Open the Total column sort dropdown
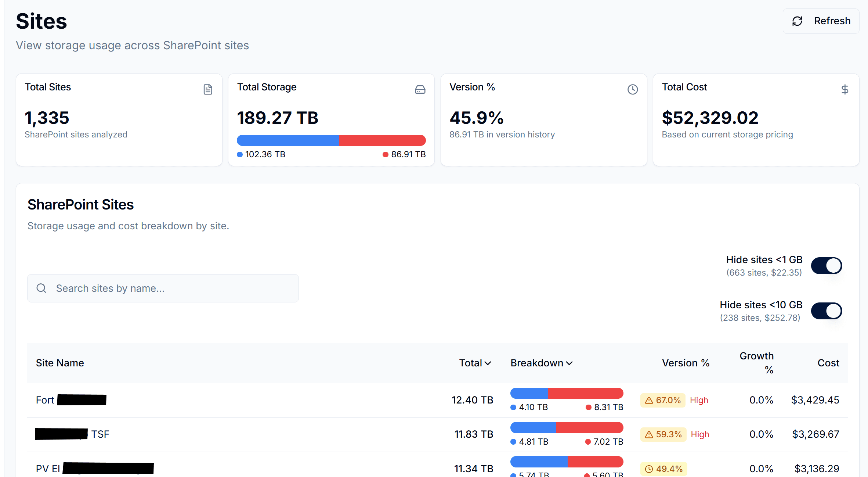Viewport: 868px width, 477px height. 488,363
